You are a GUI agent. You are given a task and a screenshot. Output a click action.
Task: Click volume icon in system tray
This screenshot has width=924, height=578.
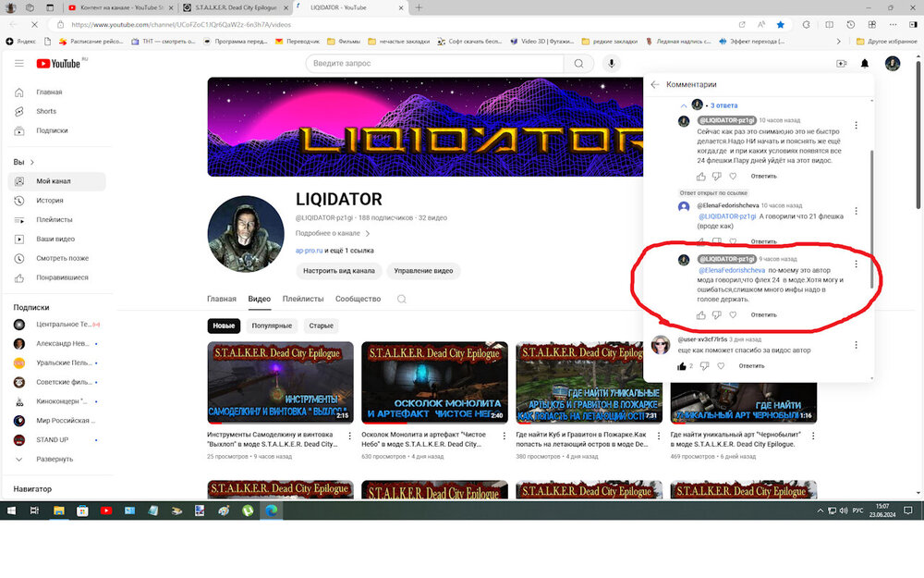coord(844,510)
